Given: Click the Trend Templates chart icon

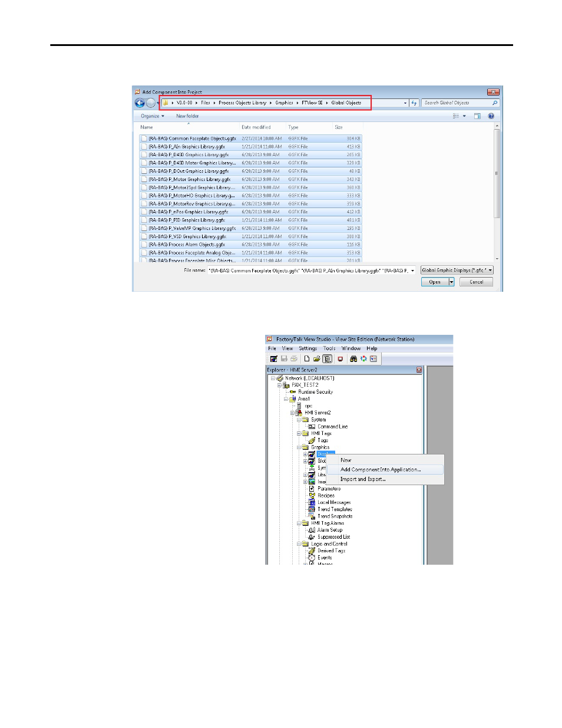Looking at the screenshot, I should 312,509.
